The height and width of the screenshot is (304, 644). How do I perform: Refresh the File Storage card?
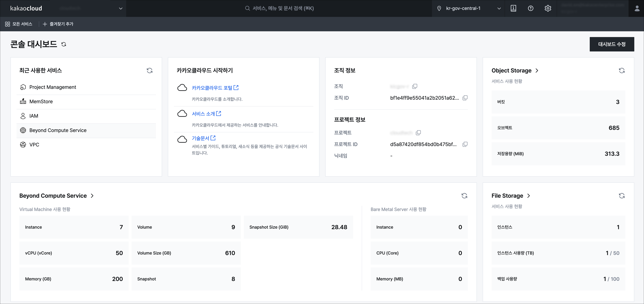[x=622, y=196]
